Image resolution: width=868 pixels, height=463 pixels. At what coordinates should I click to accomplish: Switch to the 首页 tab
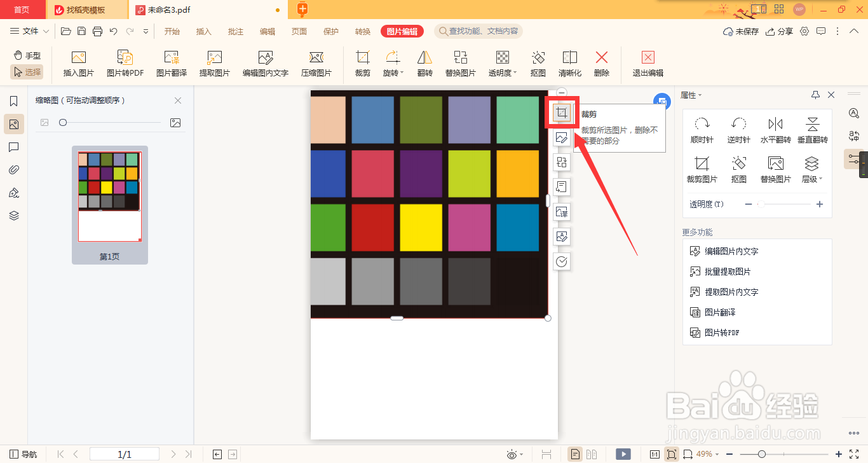coord(22,10)
